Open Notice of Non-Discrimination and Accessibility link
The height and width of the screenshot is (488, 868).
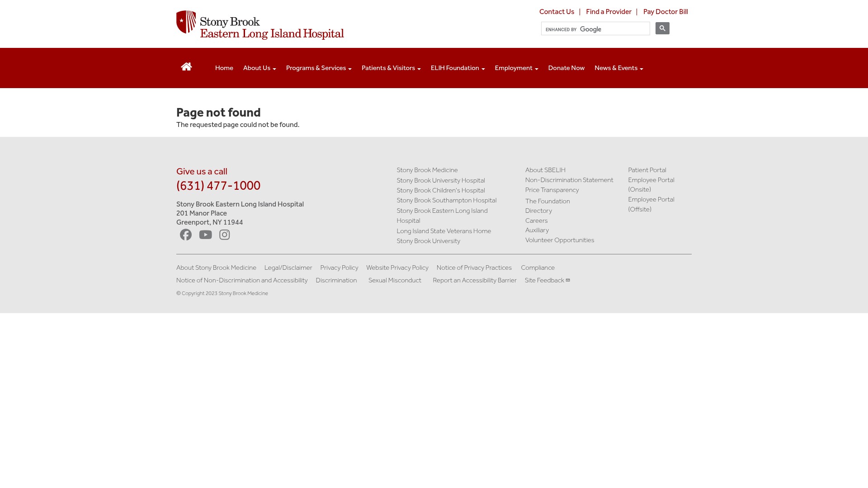[242, 280]
